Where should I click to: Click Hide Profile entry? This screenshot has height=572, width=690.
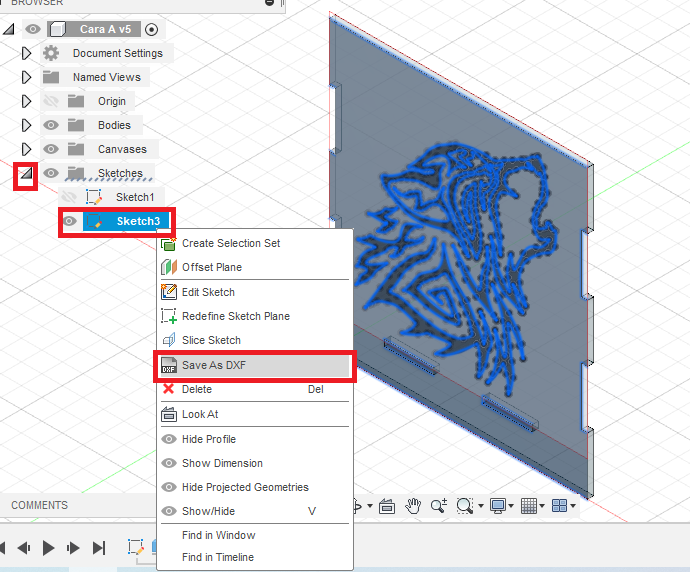point(255,439)
